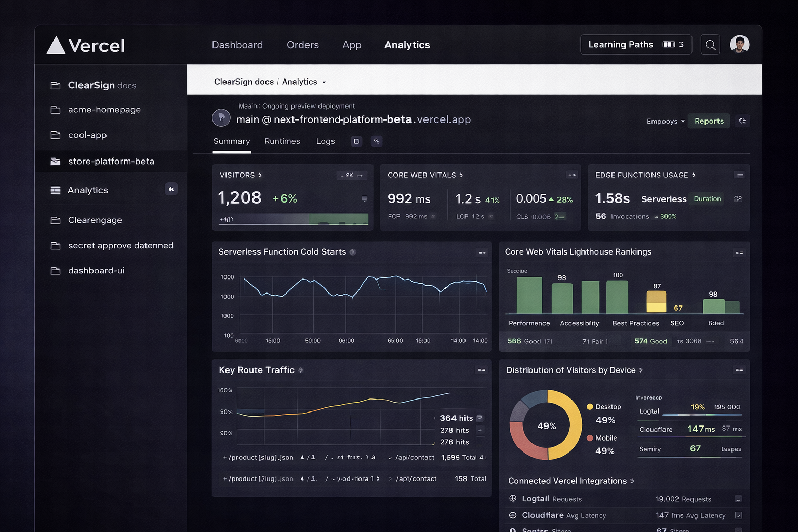The image size is (798, 532).
Task: Expand the ClearSign docs Analytics breadcrumb dropdown
Action: [324, 82]
